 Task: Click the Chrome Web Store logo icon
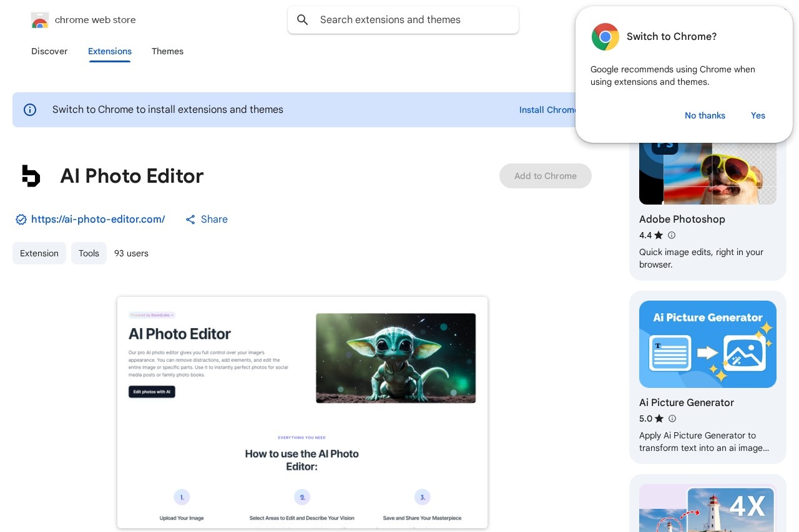(39, 20)
